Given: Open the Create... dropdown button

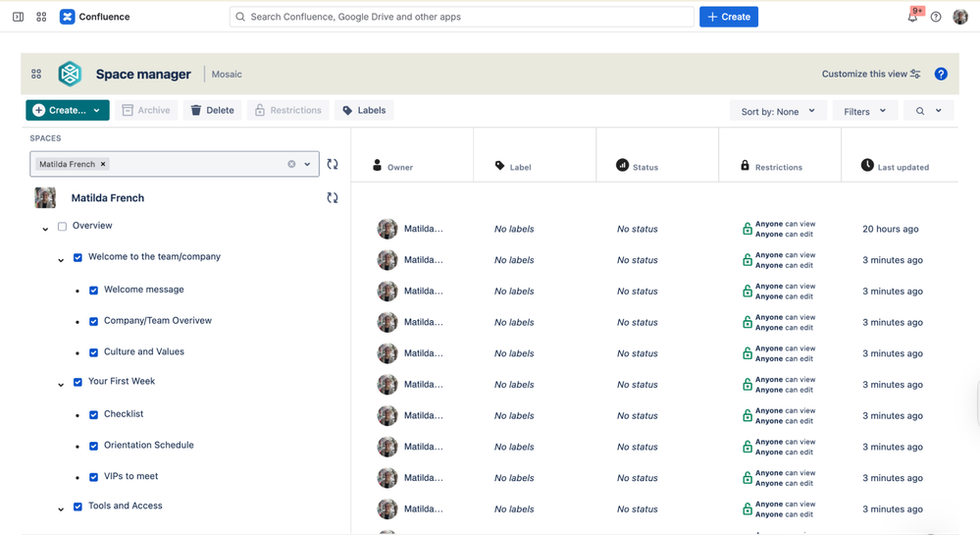Looking at the screenshot, I should tap(68, 110).
